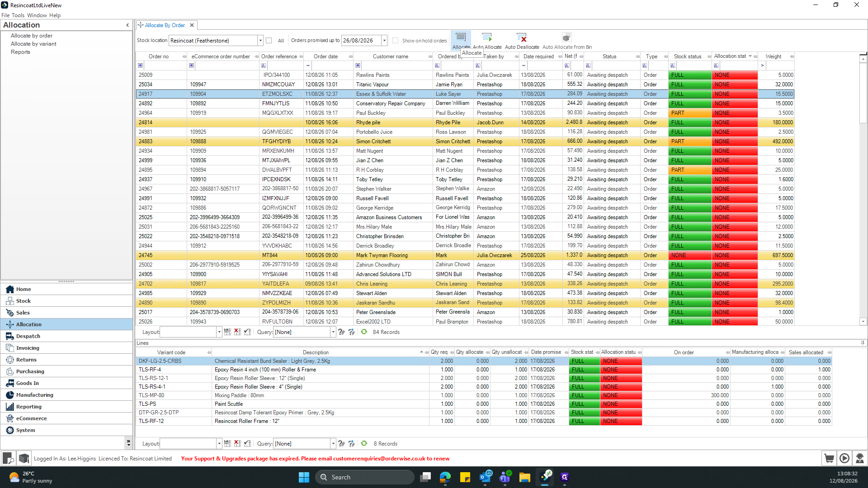Collapse the Allocation side panel

click(127, 25)
